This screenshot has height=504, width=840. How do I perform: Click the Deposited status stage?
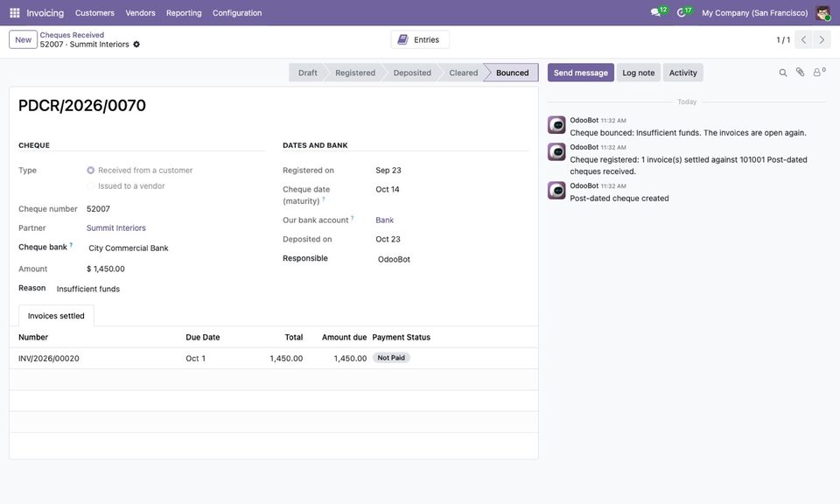pos(412,73)
